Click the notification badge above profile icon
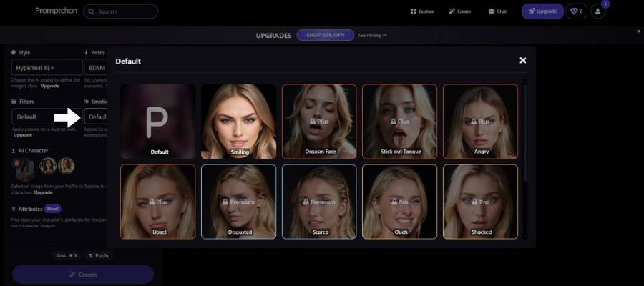The image size is (644, 286). pos(605,4)
